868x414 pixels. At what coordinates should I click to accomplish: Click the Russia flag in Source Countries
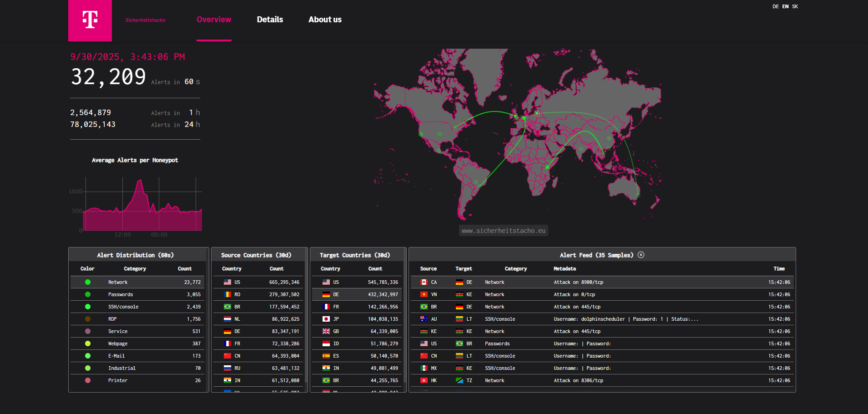[227, 368]
